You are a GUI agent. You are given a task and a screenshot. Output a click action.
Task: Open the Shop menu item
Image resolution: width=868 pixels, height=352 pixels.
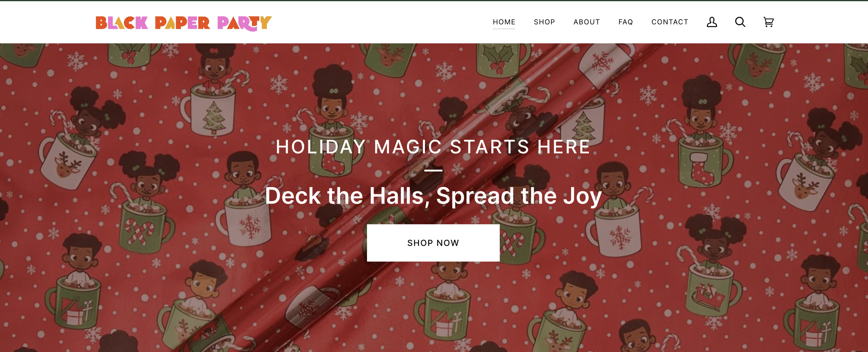[x=544, y=22]
